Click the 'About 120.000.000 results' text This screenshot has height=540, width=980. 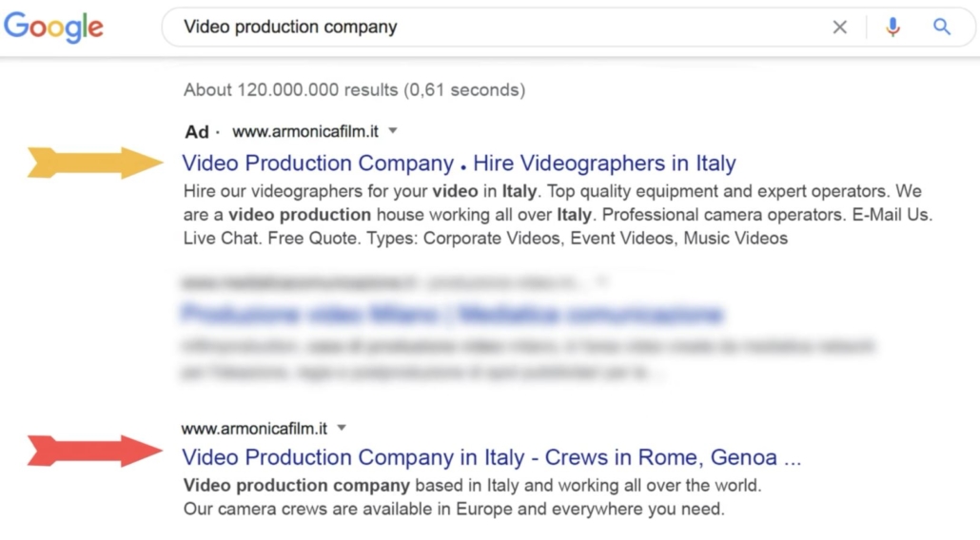point(354,90)
